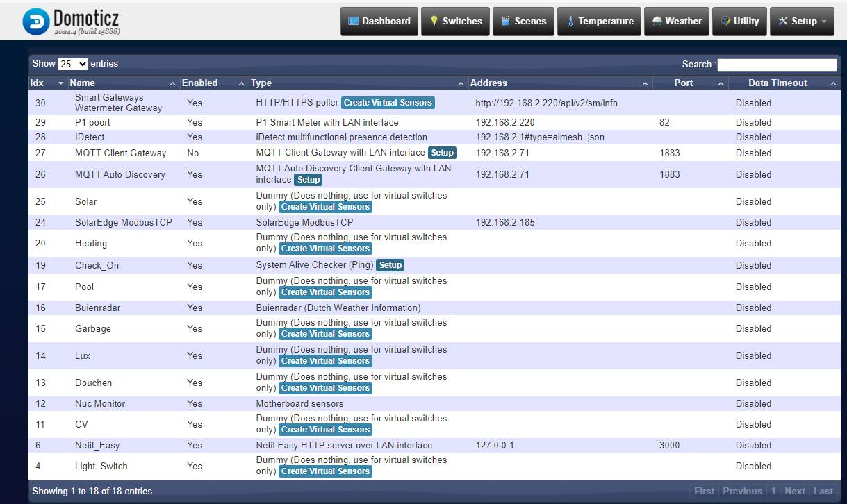Viewport: 847px width, 504px height.
Task: Sort table by Idx column
Action: point(46,83)
